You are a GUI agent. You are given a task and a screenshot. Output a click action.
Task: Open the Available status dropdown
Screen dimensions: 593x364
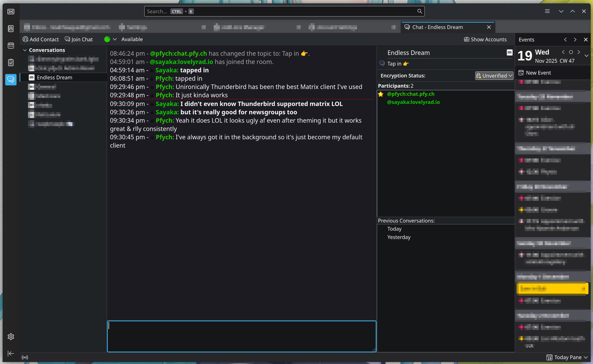tap(114, 39)
